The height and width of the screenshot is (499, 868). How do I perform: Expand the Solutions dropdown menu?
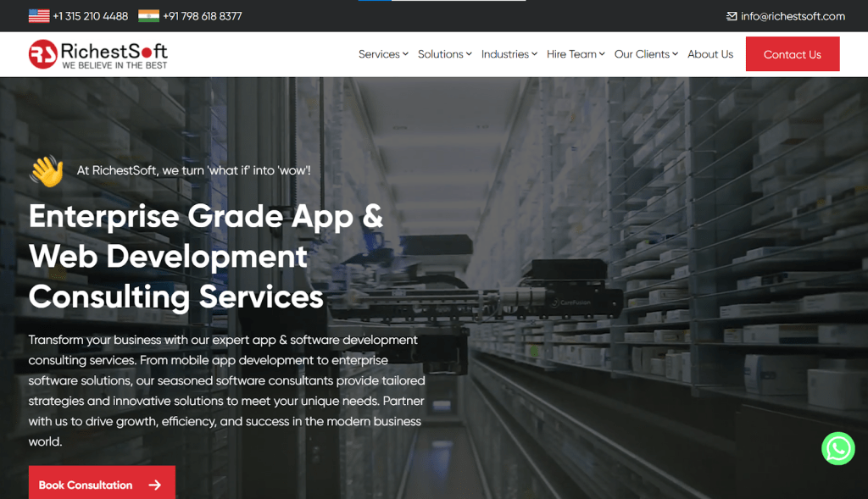point(446,54)
